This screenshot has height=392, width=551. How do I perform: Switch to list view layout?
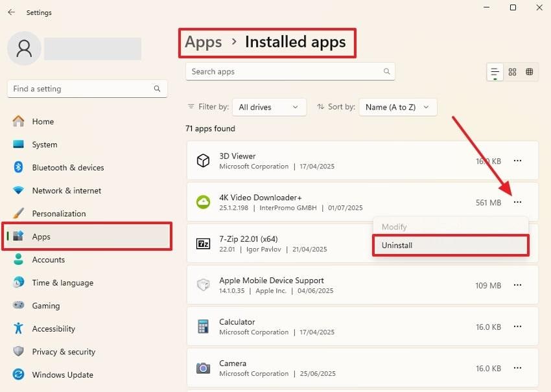495,72
